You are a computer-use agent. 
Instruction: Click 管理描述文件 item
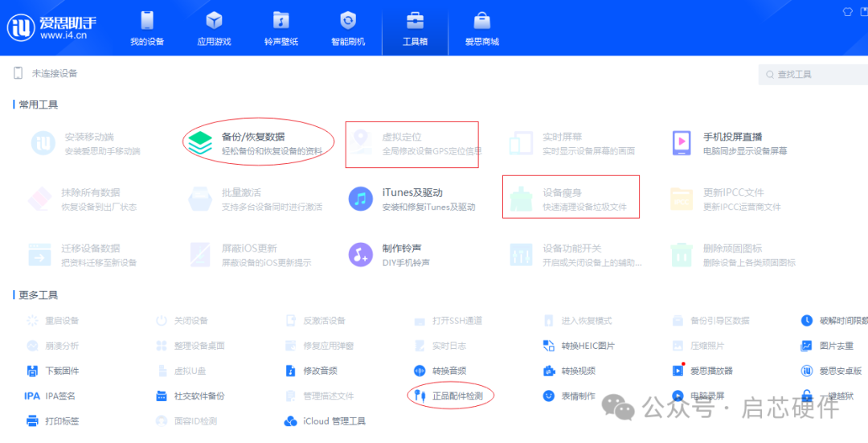click(319, 396)
